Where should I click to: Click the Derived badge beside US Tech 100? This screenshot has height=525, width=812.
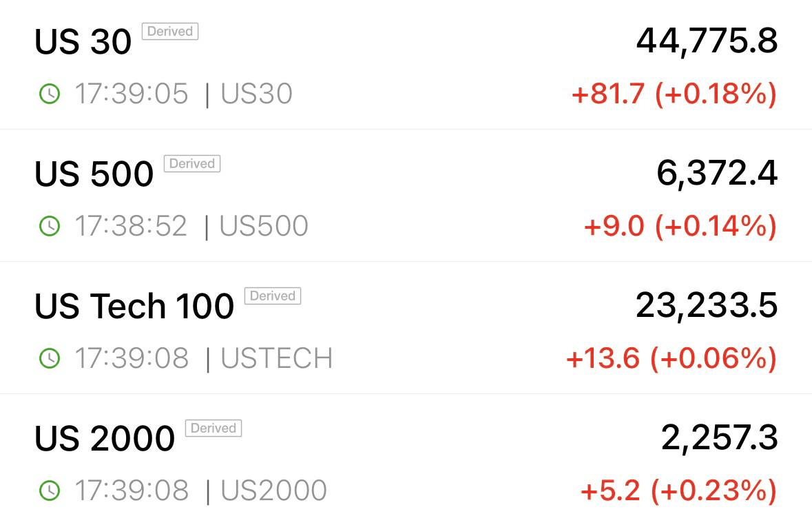click(x=273, y=296)
